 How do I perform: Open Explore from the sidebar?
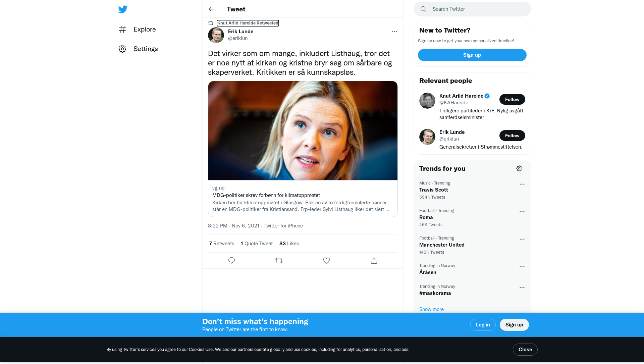click(137, 29)
